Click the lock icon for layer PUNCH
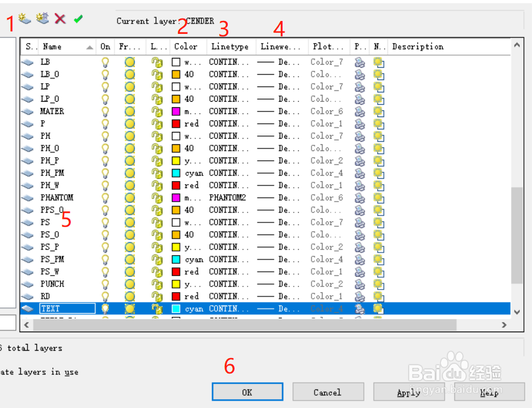The image size is (532, 408). (x=157, y=284)
